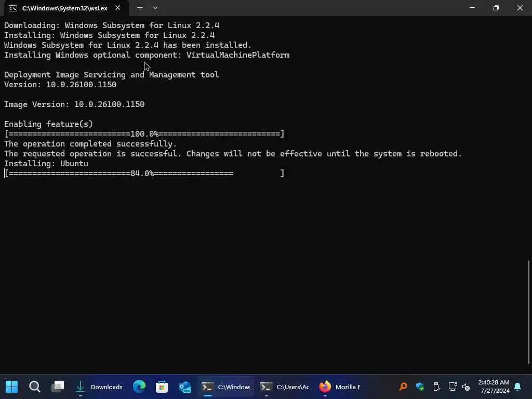Click the wsl.exe tab console icon
The height and width of the screenshot is (399, 532).
pos(13,8)
